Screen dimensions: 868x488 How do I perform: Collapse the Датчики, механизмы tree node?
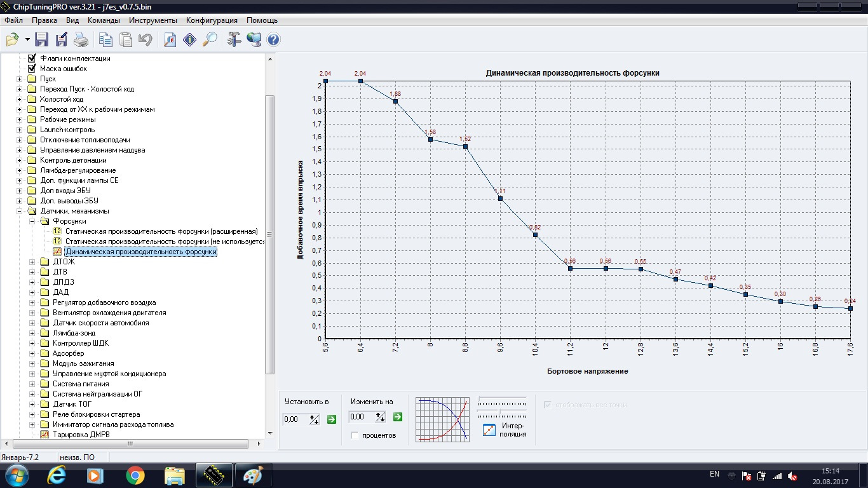tap(20, 211)
